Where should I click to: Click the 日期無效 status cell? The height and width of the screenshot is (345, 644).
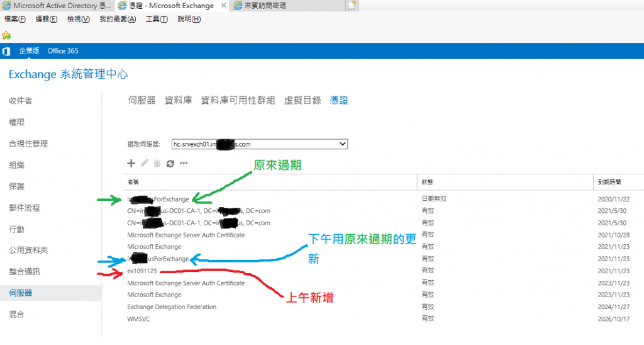coord(434,198)
